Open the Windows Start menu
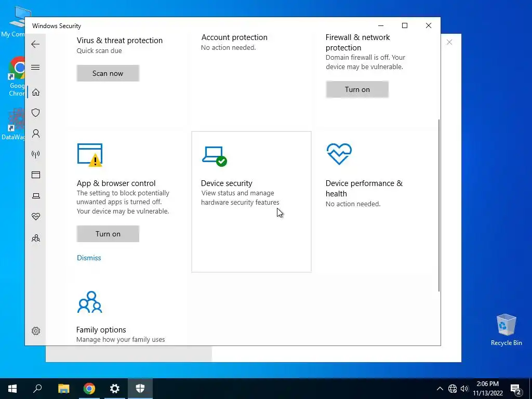532x399 pixels. [x=12, y=389]
